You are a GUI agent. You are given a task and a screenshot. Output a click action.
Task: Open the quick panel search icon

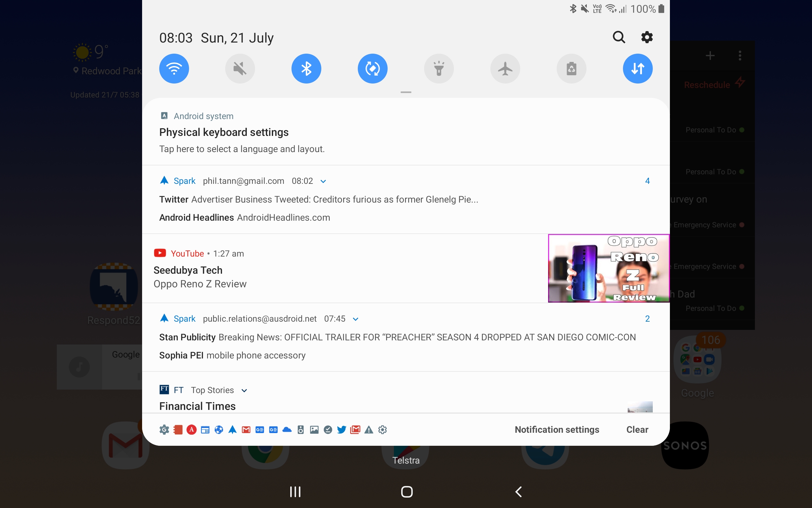619,37
